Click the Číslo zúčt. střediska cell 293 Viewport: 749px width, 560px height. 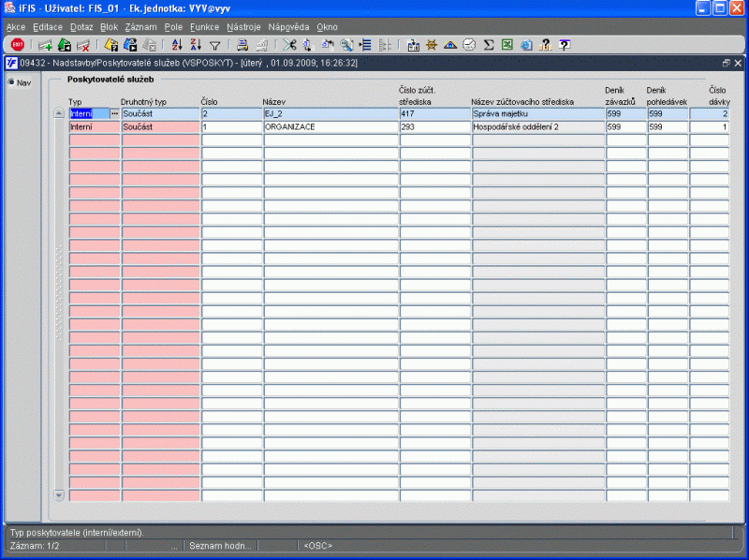pyautogui.click(x=434, y=127)
